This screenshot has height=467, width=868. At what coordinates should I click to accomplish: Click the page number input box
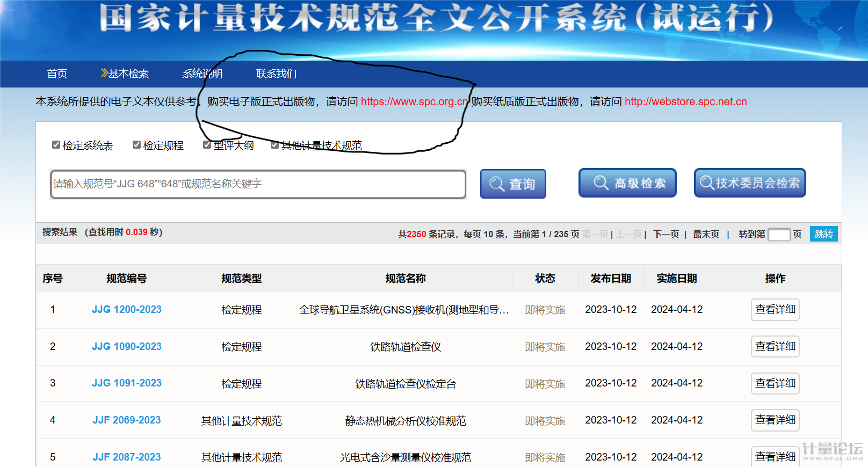click(778, 235)
